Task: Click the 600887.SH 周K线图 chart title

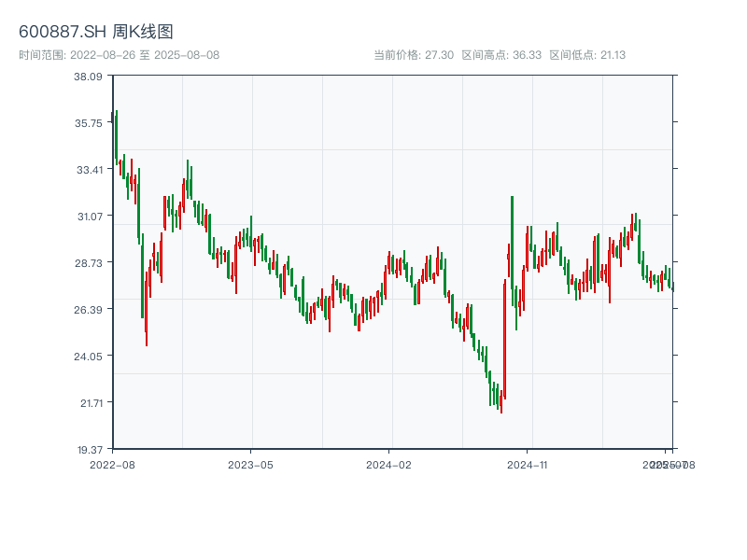Action: tap(96, 33)
